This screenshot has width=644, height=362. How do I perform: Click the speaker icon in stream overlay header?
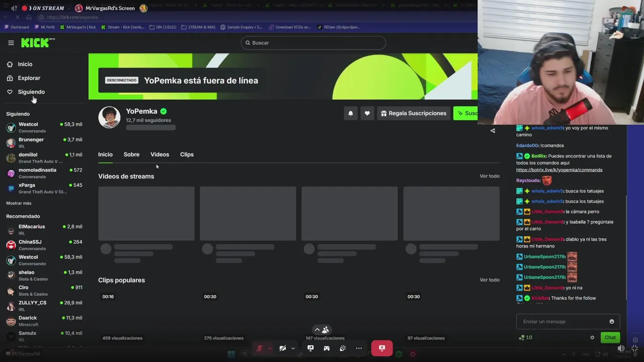coord(14,8)
